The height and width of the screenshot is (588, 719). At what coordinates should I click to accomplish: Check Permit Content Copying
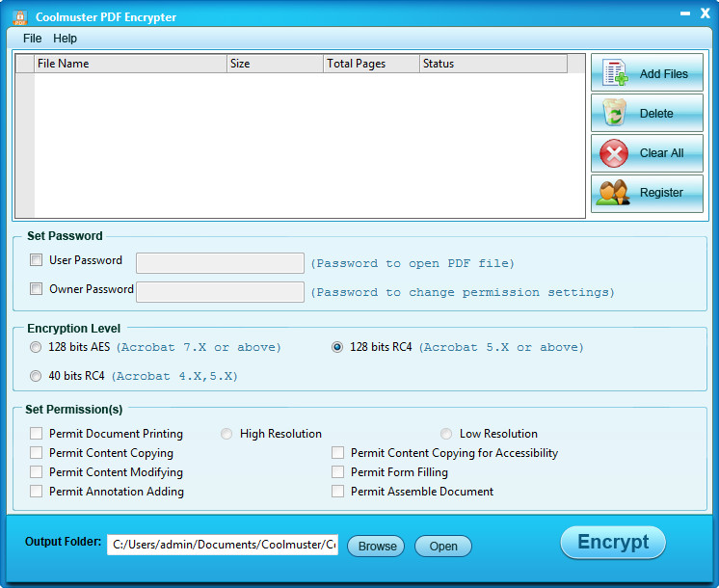click(36, 453)
